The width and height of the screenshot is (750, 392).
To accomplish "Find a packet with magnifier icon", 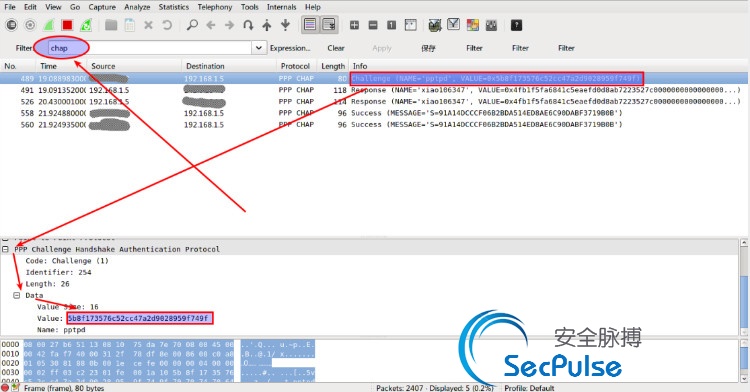I will [x=192, y=25].
